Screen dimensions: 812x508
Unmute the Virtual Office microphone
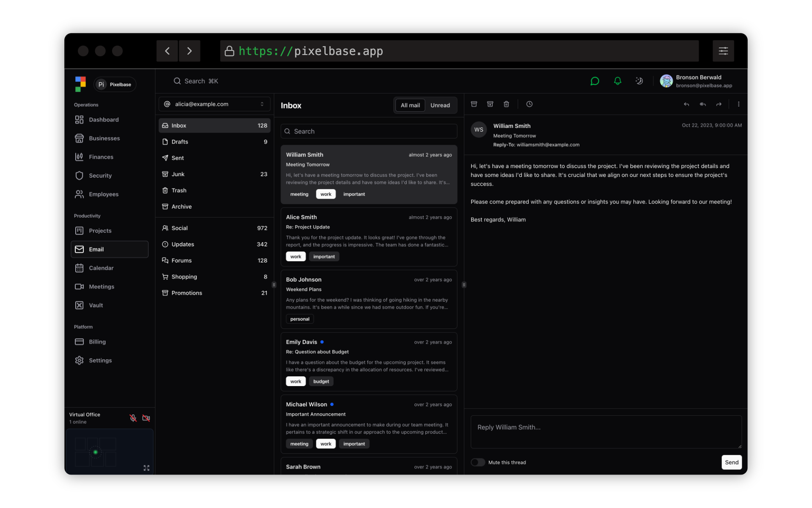click(133, 418)
